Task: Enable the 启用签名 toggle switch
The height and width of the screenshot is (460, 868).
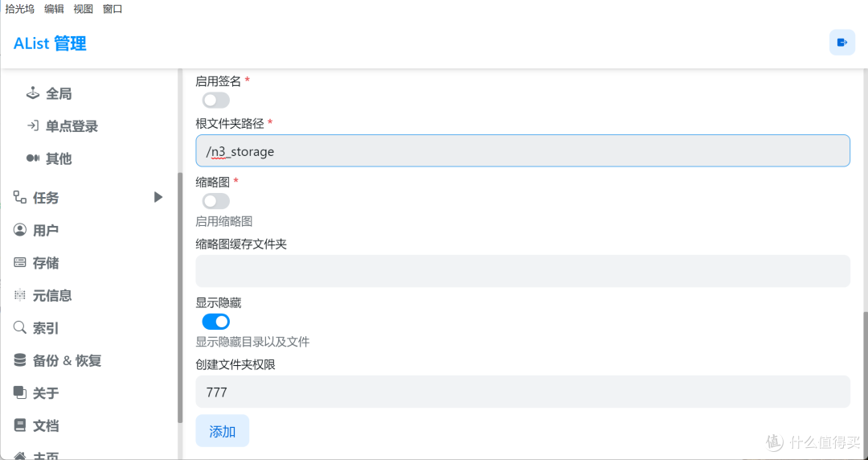Action: [x=216, y=101]
